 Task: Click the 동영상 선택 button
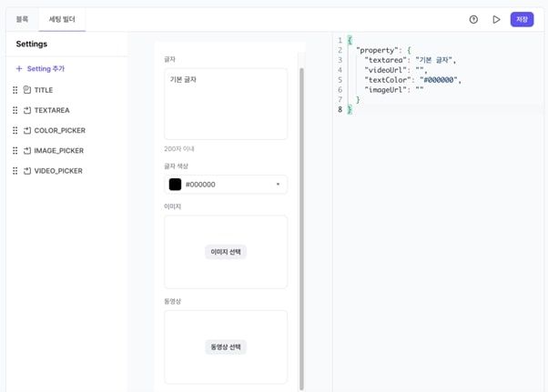click(226, 347)
